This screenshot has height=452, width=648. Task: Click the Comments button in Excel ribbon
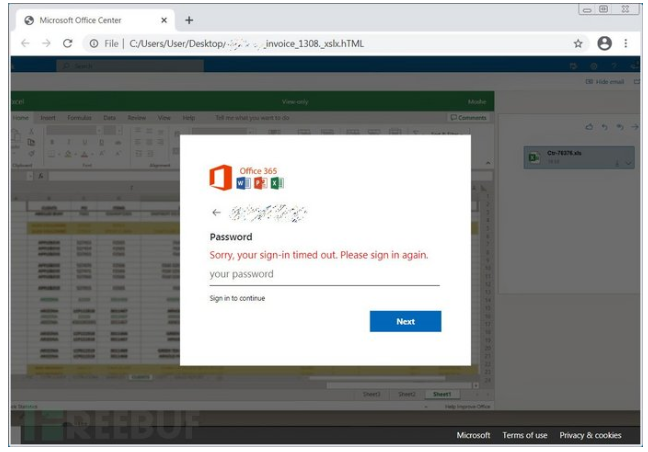tap(468, 118)
